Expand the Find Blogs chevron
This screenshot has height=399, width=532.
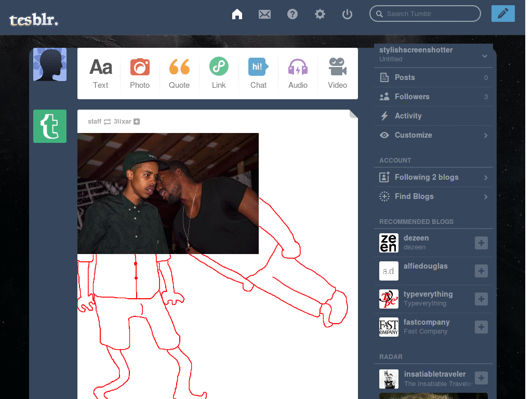coord(486,197)
